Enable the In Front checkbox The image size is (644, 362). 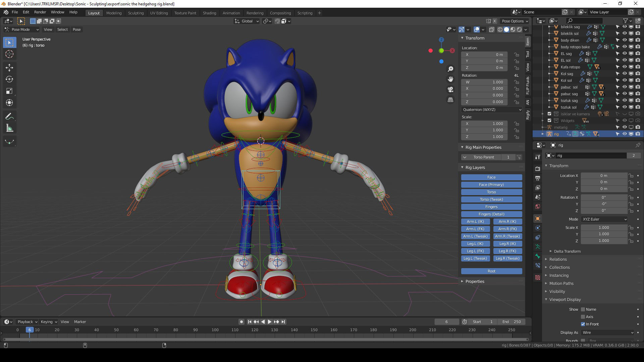click(x=583, y=324)
